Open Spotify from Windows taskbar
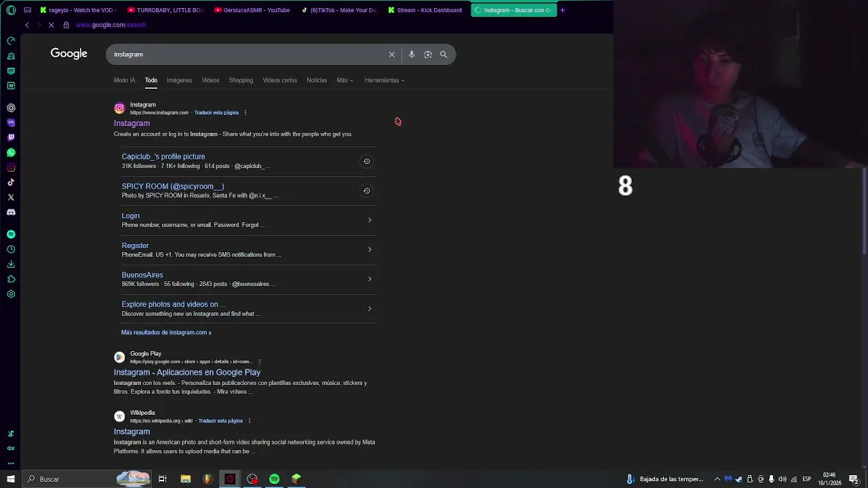 coord(274,479)
